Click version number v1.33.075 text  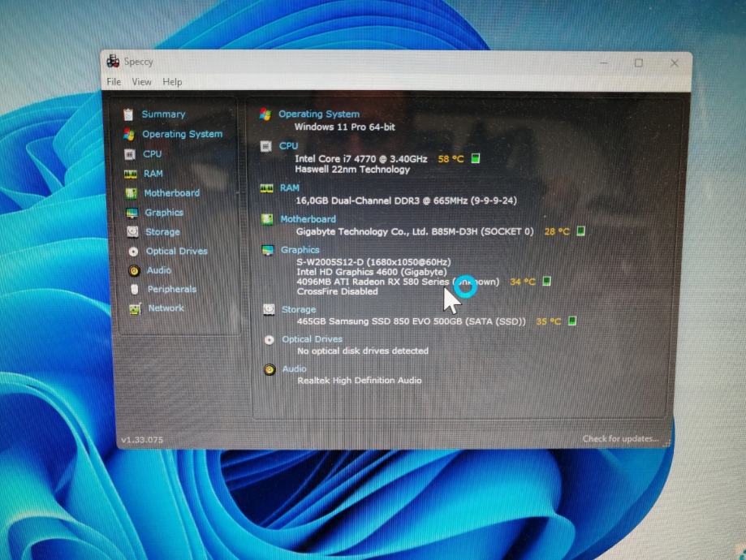[142, 440]
